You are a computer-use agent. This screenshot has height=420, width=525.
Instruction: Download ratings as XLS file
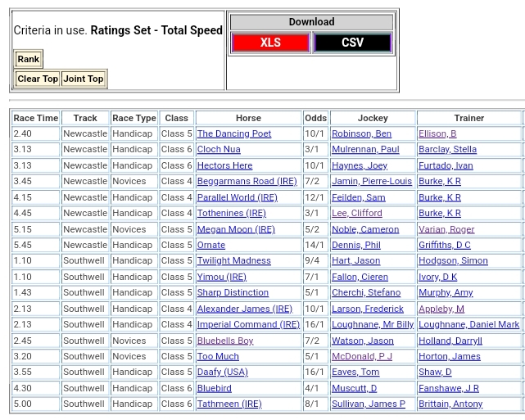pos(270,43)
